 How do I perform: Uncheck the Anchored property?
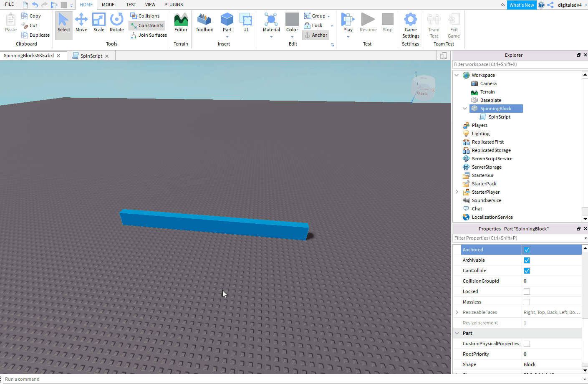[x=527, y=250]
